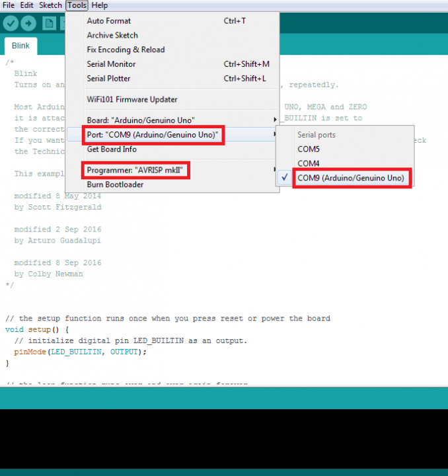The width and height of the screenshot is (448, 476).
Task: Click the Verify checkmark toolbar icon
Action: pos(11,23)
